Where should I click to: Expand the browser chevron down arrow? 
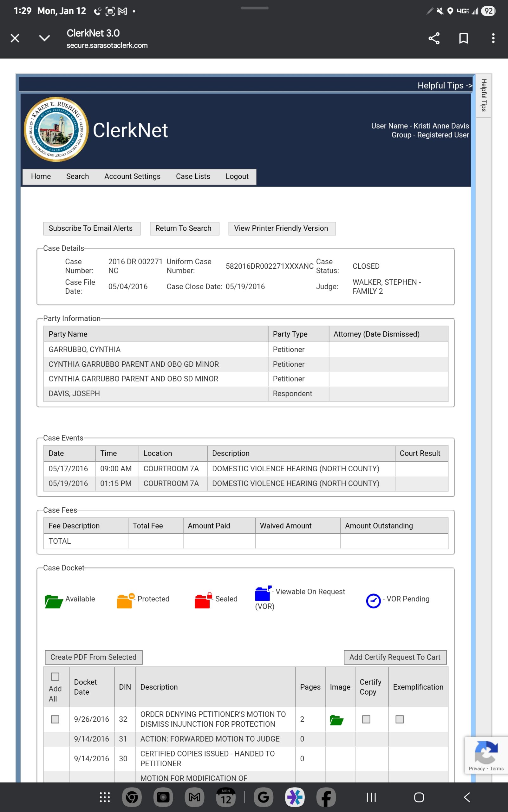click(x=44, y=38)
